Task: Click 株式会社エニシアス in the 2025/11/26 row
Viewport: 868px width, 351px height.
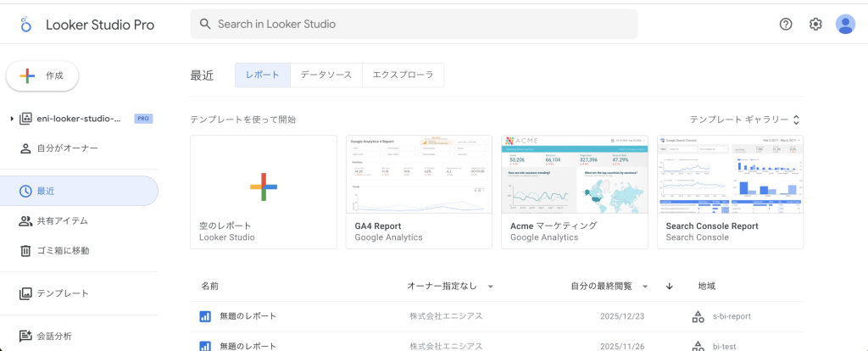Action: pyautogui.click(x=446, y=347)
